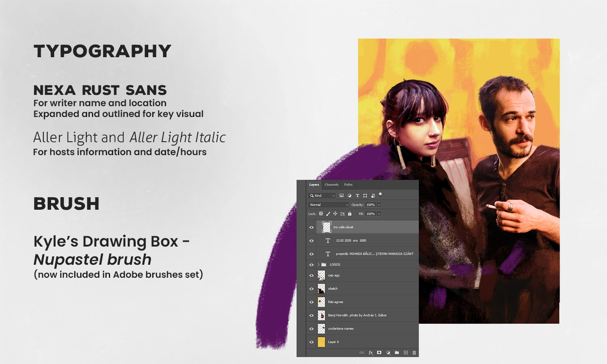Select the cap agy layer name

[x=334, y=275]
